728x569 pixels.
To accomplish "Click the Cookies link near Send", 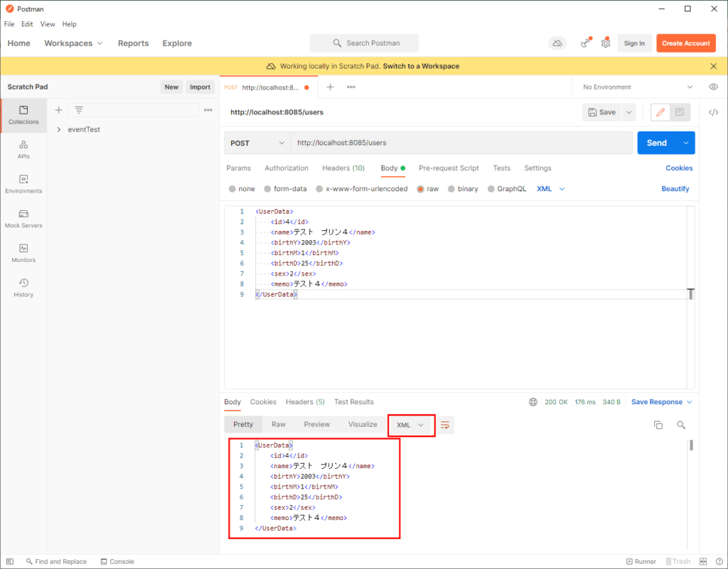I will (x=679, y=168).
